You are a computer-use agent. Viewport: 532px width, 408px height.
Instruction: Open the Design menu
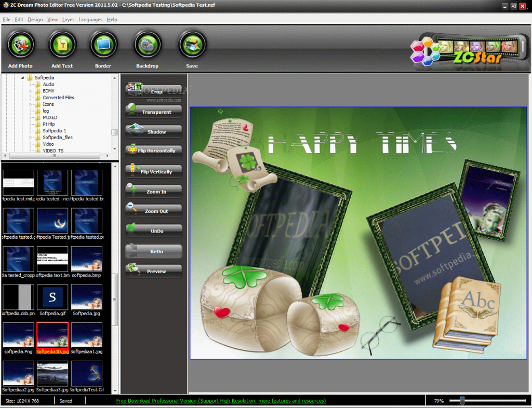(35, 19)
